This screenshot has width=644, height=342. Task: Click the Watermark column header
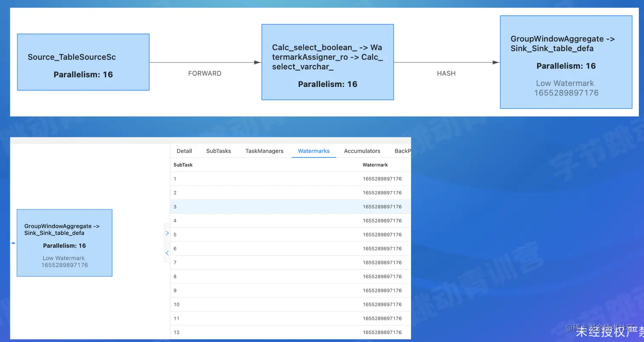pyautogui.click(x=375, y=165)
